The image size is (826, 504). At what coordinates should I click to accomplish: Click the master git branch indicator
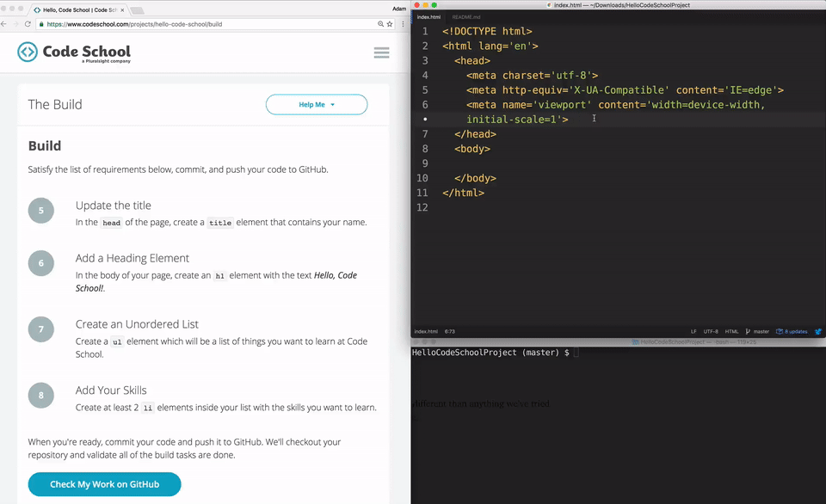coord(757,331)
